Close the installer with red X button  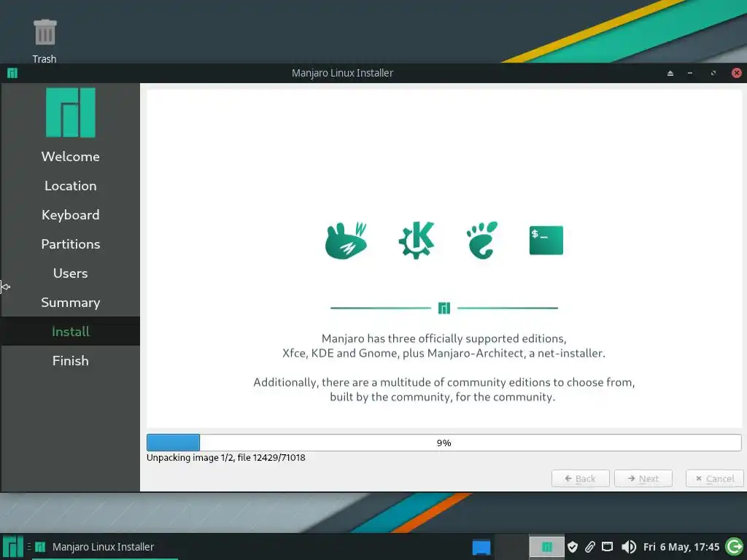point(737,73)
